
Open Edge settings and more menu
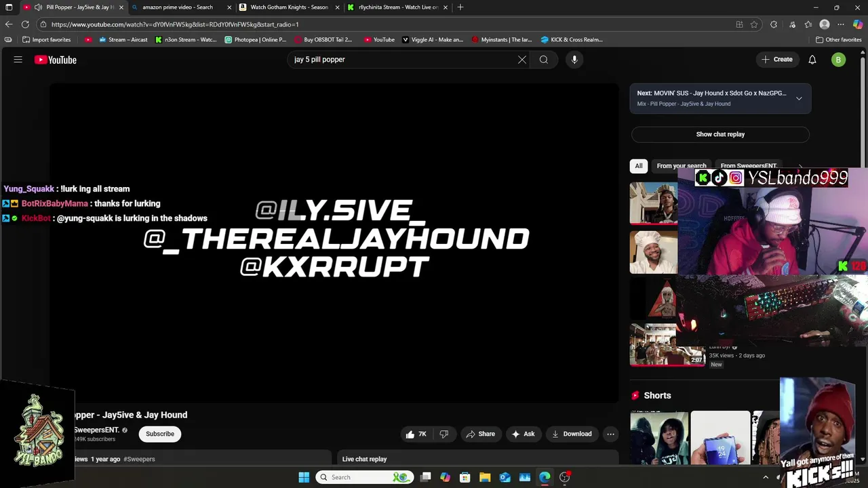pos(841,24)
